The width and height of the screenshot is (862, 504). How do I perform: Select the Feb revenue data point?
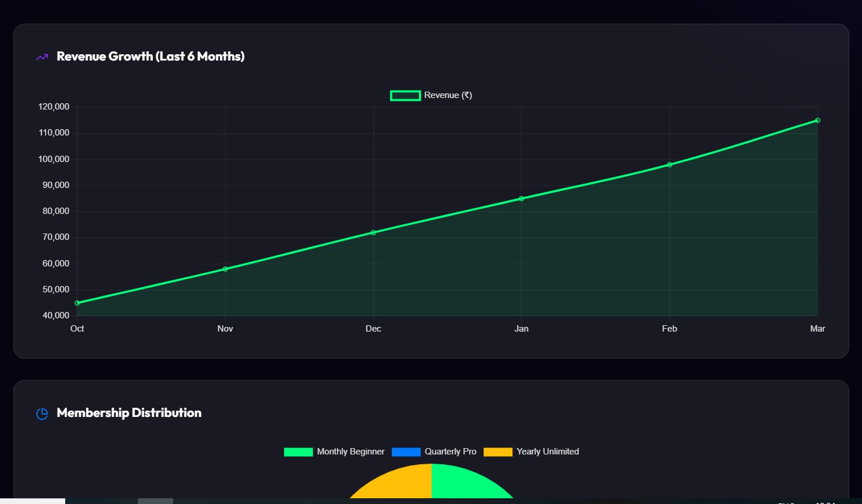[669, 165]
